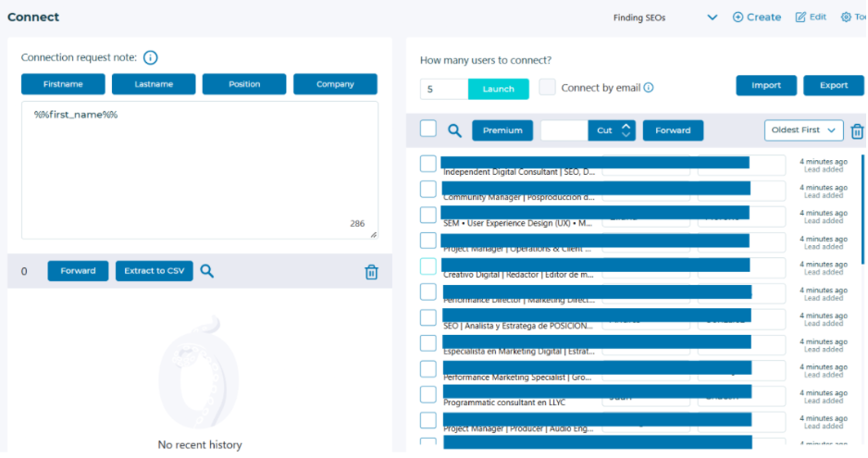Check Performance Marketing Specialist lead
This screenshot has width=868, height=458.
(428, 369)
